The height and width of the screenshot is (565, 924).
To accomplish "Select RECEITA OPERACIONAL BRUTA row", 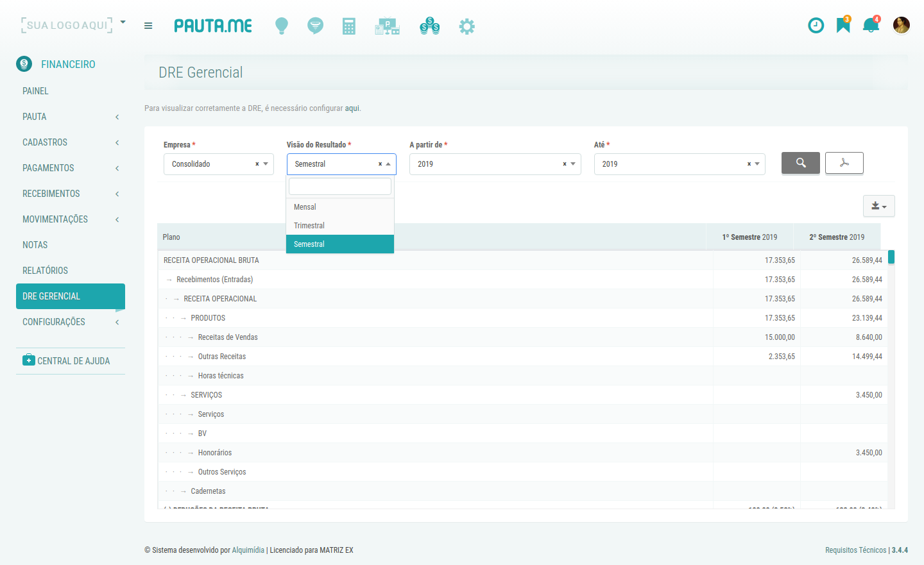I will coord(522,260).
